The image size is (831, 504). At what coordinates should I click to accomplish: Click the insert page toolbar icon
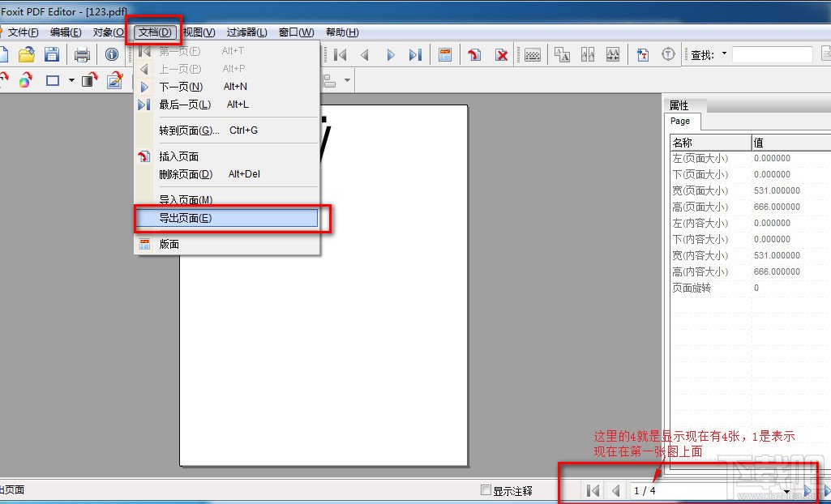pyautogui.click(x=474, y=54)
